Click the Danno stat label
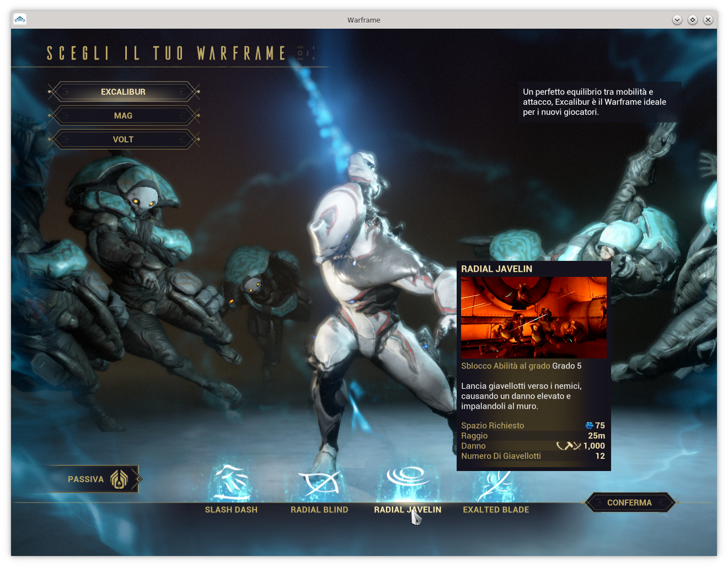Viewport: 728px width, 567px height. 473,446
